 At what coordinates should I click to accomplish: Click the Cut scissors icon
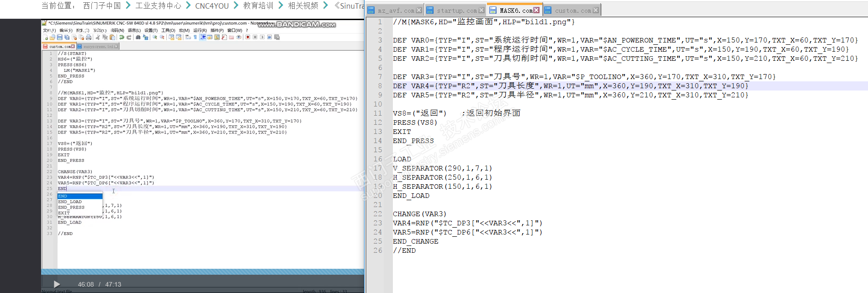click(98, 37)
